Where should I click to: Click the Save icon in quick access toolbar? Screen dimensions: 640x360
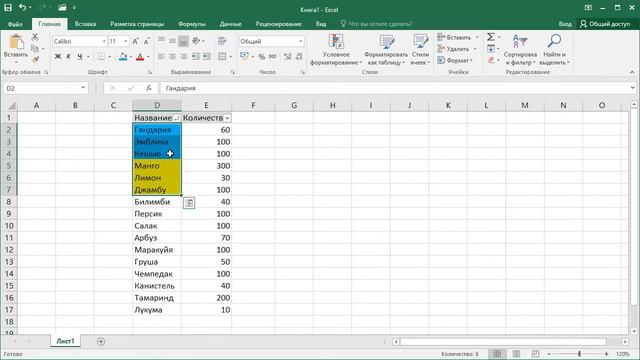pos(8,7)
